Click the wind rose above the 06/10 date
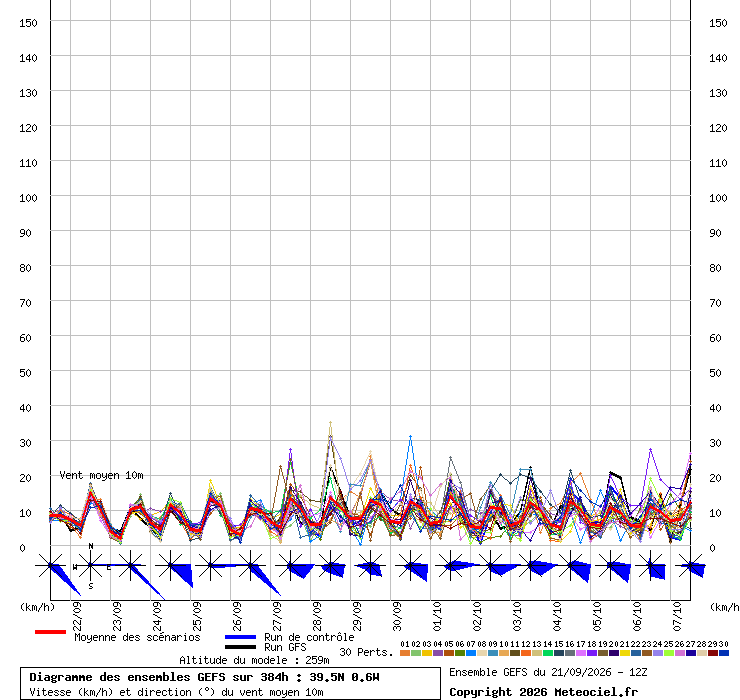 (x=651, y=565)
